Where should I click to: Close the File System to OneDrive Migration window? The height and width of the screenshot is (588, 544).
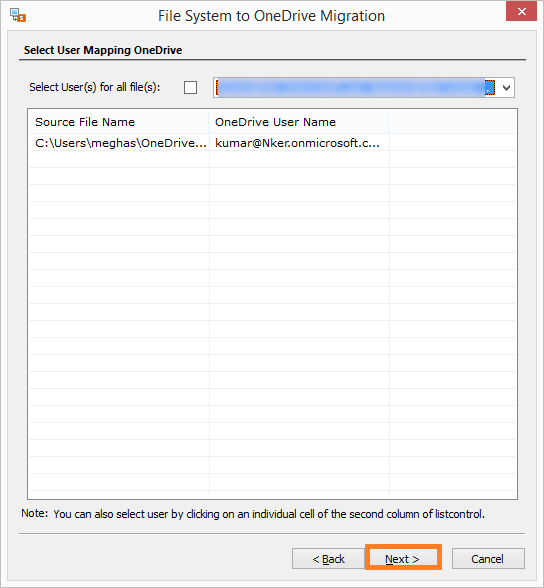tap(521, 12)
